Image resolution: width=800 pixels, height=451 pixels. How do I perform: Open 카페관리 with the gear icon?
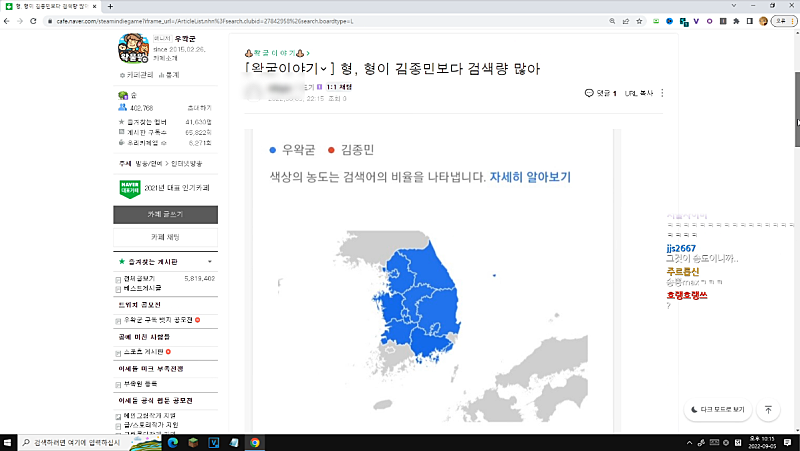click(x=136, y=75)
